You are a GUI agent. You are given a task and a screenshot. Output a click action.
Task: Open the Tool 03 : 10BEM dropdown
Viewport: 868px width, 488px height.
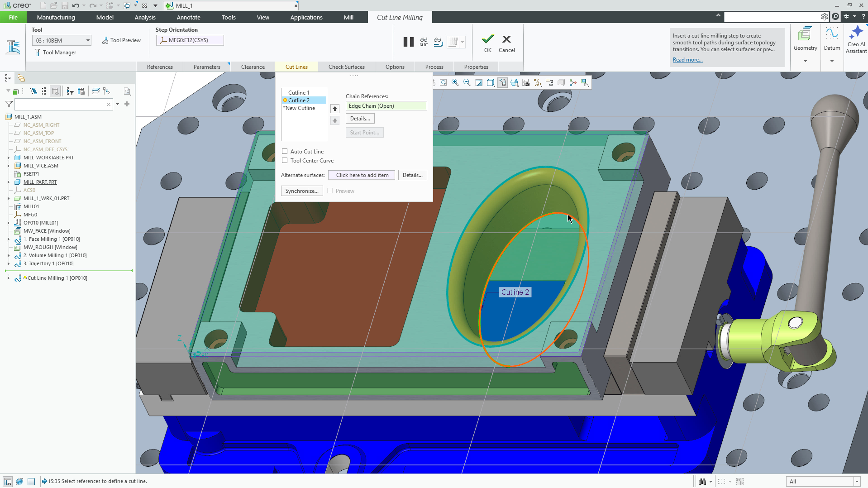coord(62,40)
